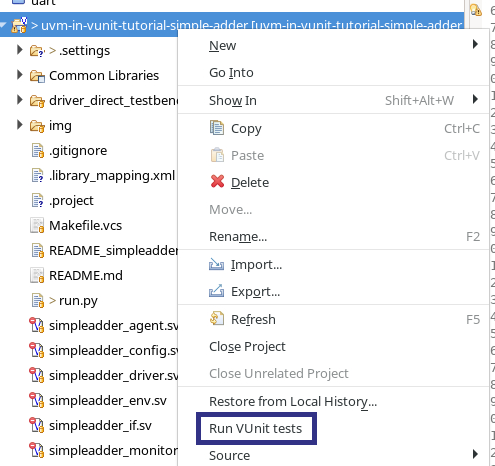Click the simpleadder_driver.sv file icon
Screen dimensions: 495x466
37,375
